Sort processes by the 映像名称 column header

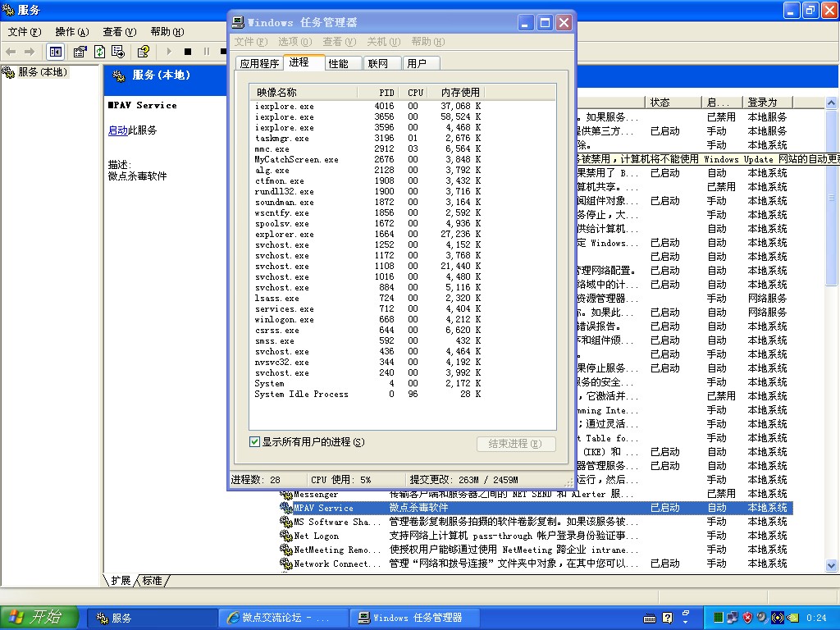pos(304,92)
